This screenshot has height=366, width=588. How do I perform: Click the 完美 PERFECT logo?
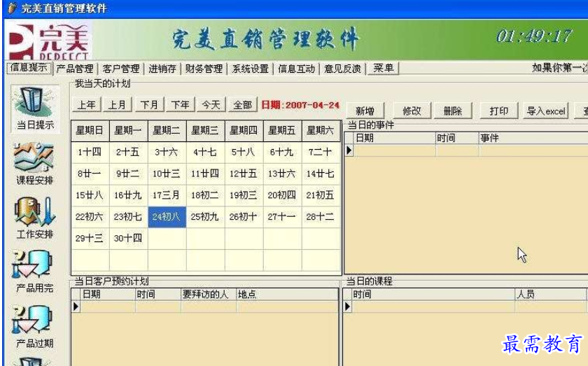(49, 41)
